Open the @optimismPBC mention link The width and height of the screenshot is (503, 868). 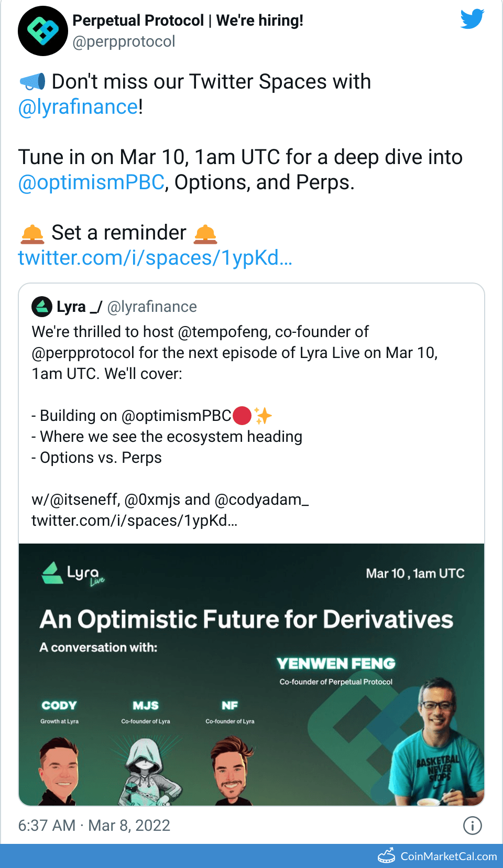point(92,182)
